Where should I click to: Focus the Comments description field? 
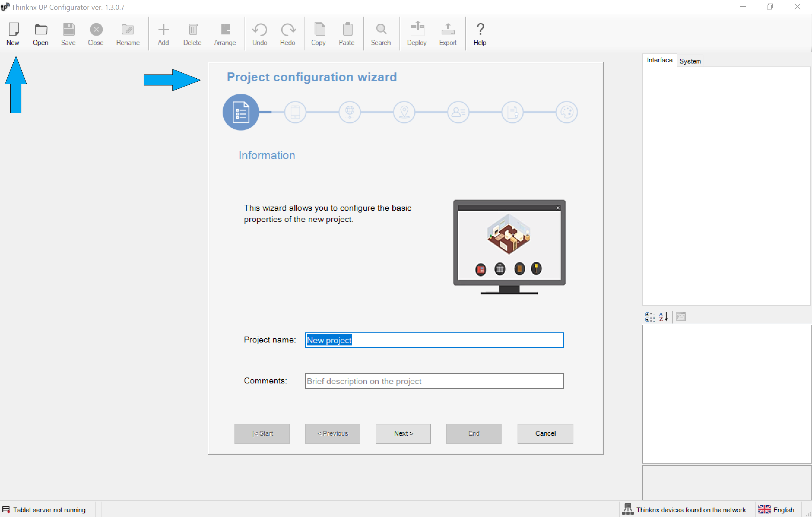[x=434, y=381]
